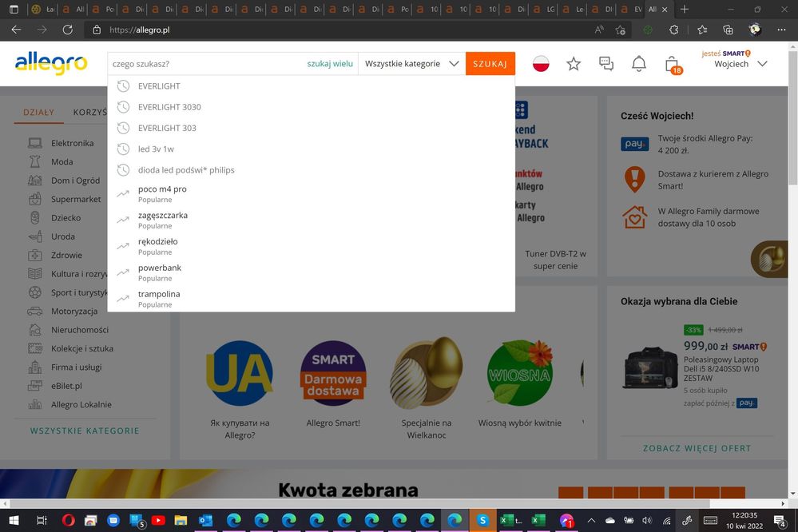The height and width of the screenshot is (532, 798).
Task: Click the Polish flag language icon
Action: point(541,64)
